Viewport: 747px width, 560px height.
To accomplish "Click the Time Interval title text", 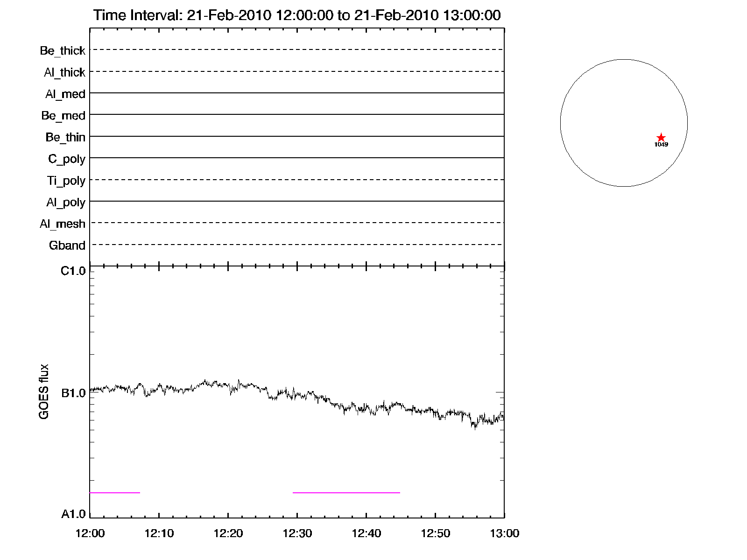I will tap(297, 15).
